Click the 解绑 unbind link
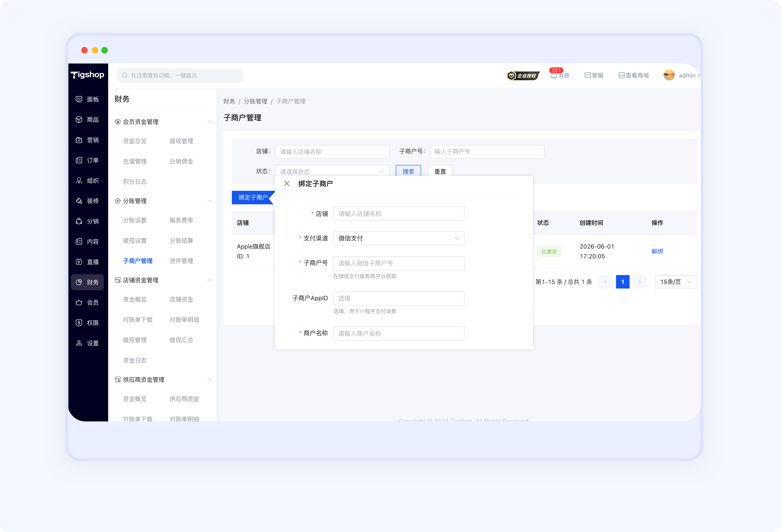Image resolution: width=781 pixels, height=532 pixels. point(657,251)
